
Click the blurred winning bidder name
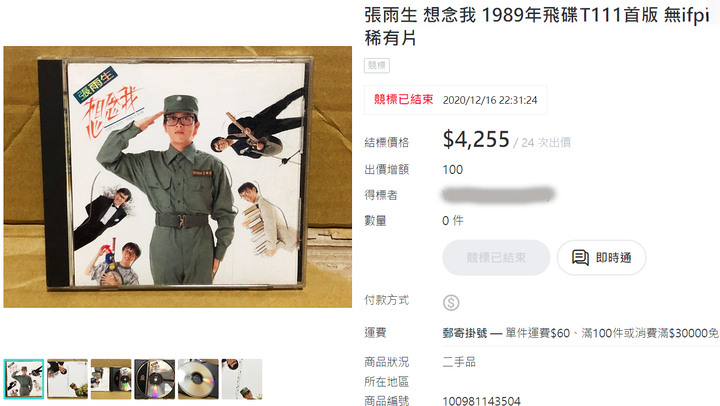pyautogui.click(x=498, y=195)
